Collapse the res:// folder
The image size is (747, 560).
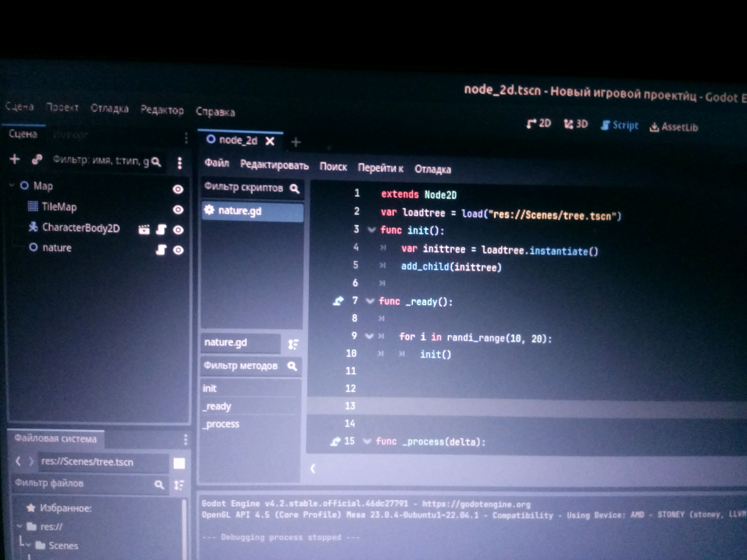coord(20,526)
